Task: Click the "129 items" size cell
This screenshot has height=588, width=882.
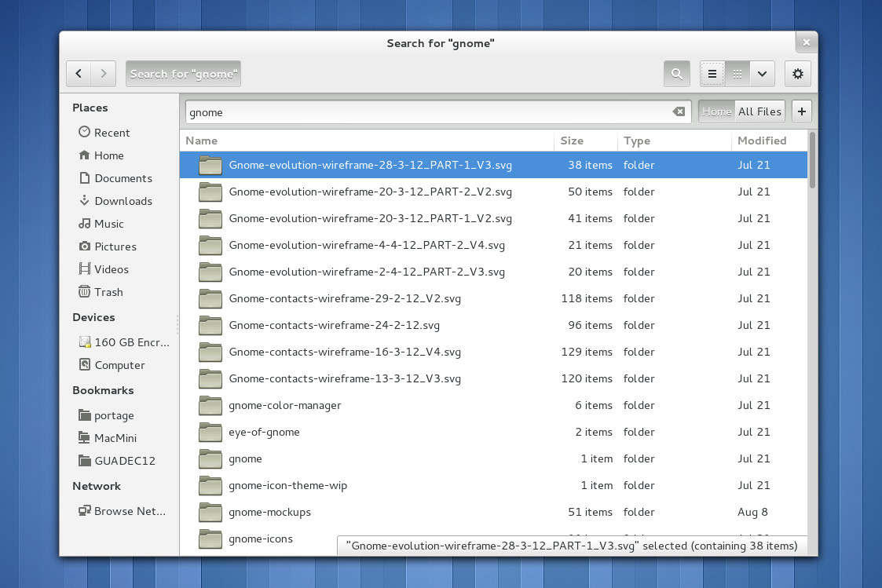Action: (587, 352)
